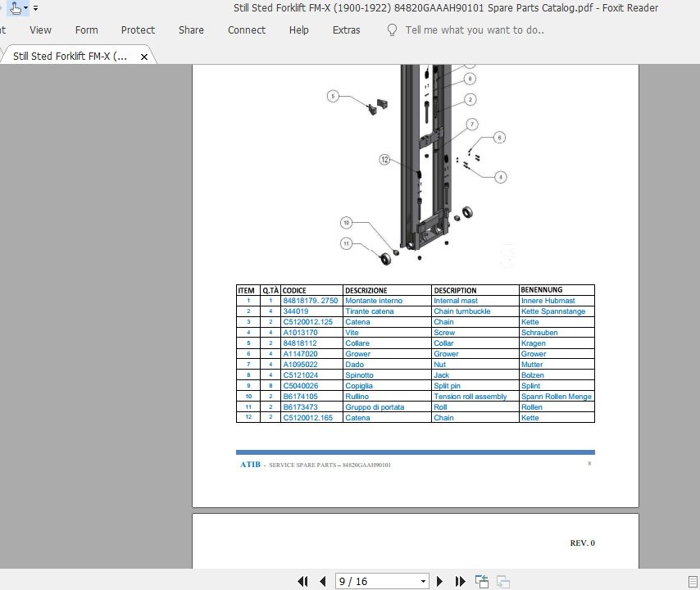Click diagram callout number 10
Viewport: 700px width, 590px height.
[x=347, y=223]
